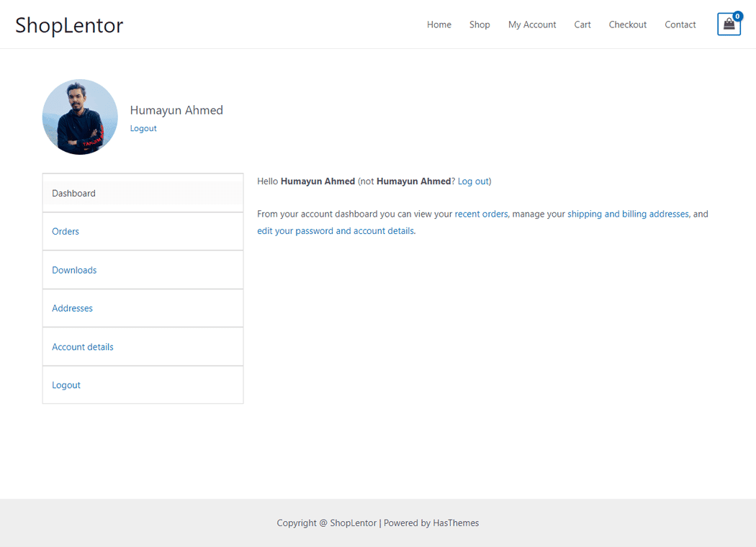Click Logout under the profile name
The image size is (756, 547).
point(143,128)
